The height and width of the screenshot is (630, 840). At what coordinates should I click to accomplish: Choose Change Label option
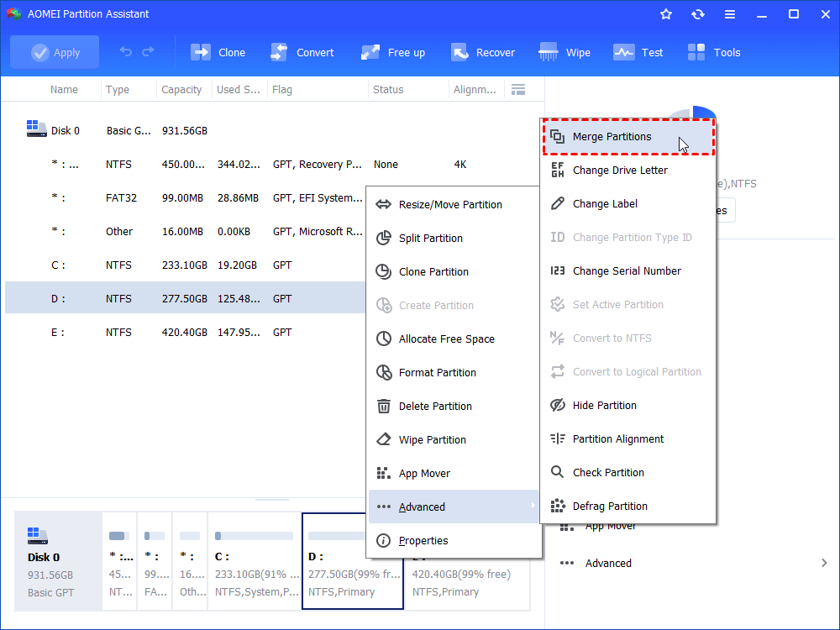(628, 204)
